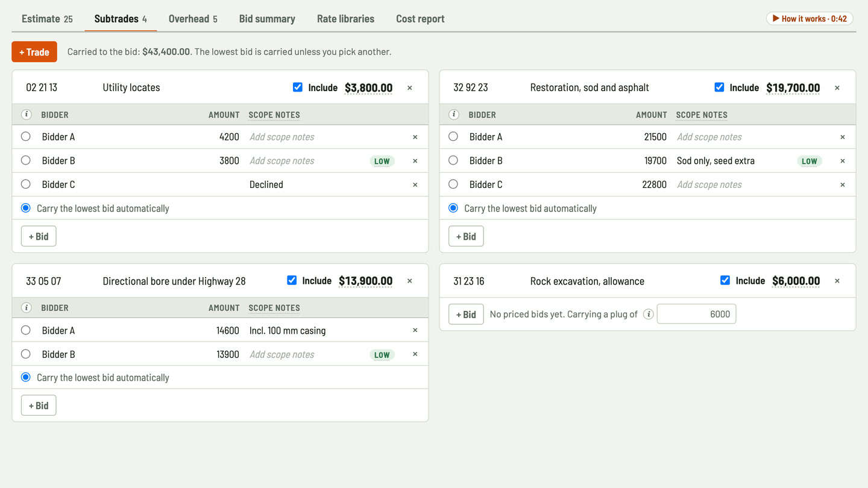This screenshot has width=868, height=488.
Task: Add a bid to Restoration, sod and asphalt
Action: coord(466,236)
